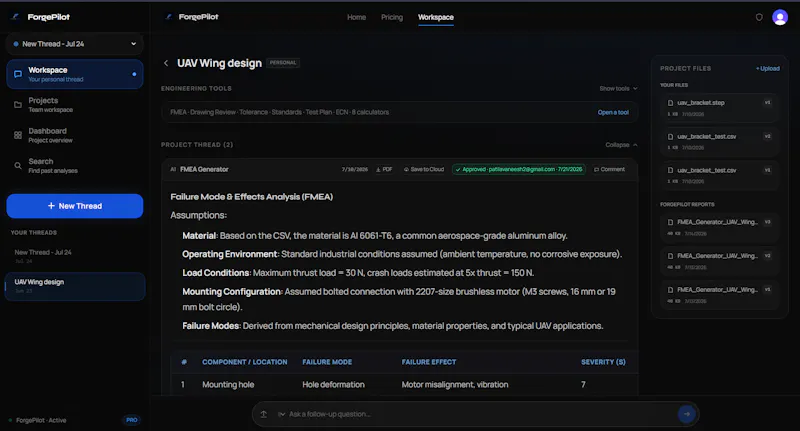
Task: Download the FMEA report as PDF
Action: [384, 169]
